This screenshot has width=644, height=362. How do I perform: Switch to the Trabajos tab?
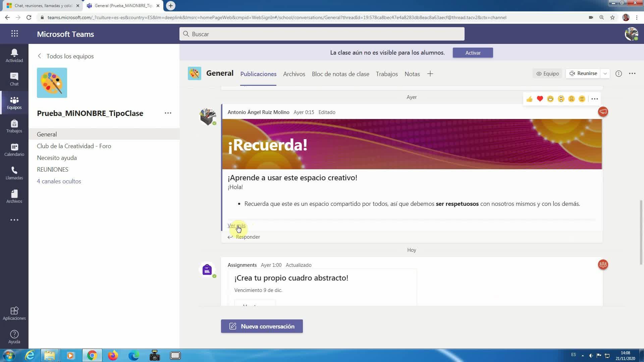pyautogui.click(x=387, y=74)
